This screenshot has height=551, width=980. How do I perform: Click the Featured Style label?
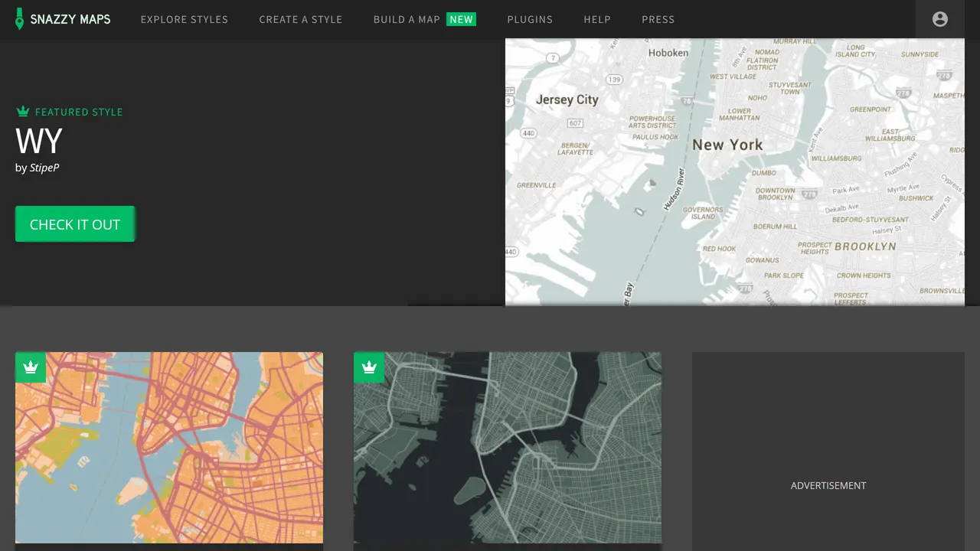(x=79, y=112)
